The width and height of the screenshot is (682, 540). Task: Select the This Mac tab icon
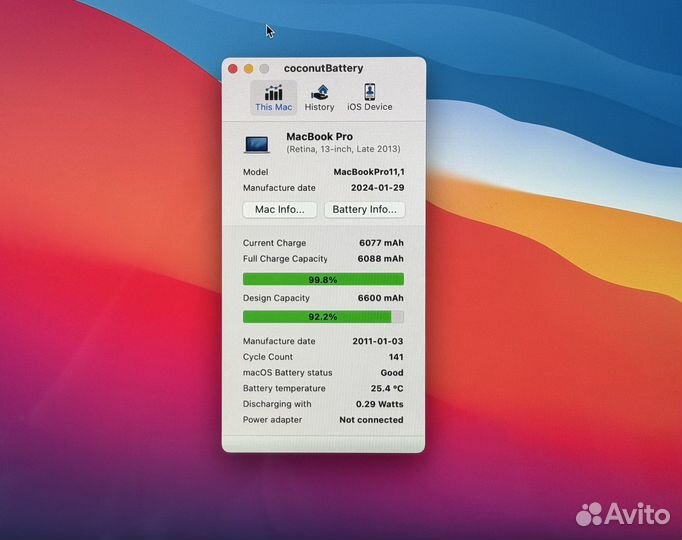[x=274, y=93]
